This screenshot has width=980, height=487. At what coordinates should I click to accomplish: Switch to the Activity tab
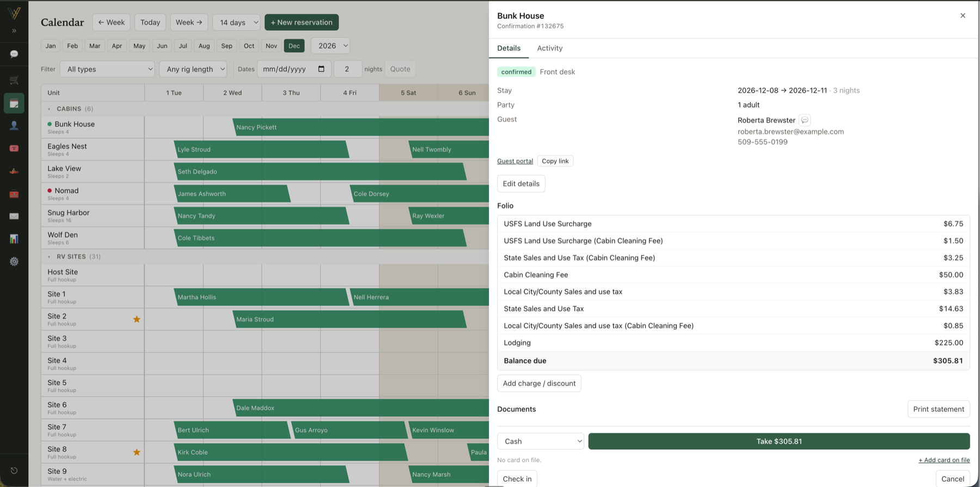point(550,48)
